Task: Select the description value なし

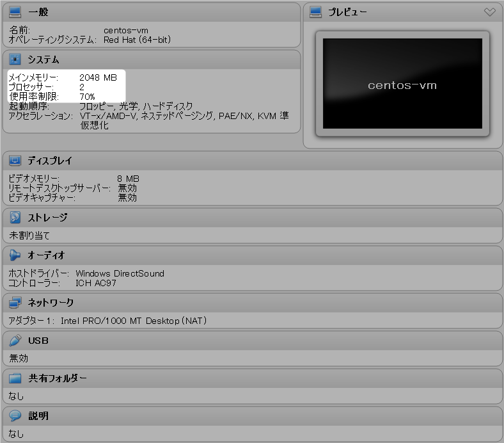Action: [16, 434]
